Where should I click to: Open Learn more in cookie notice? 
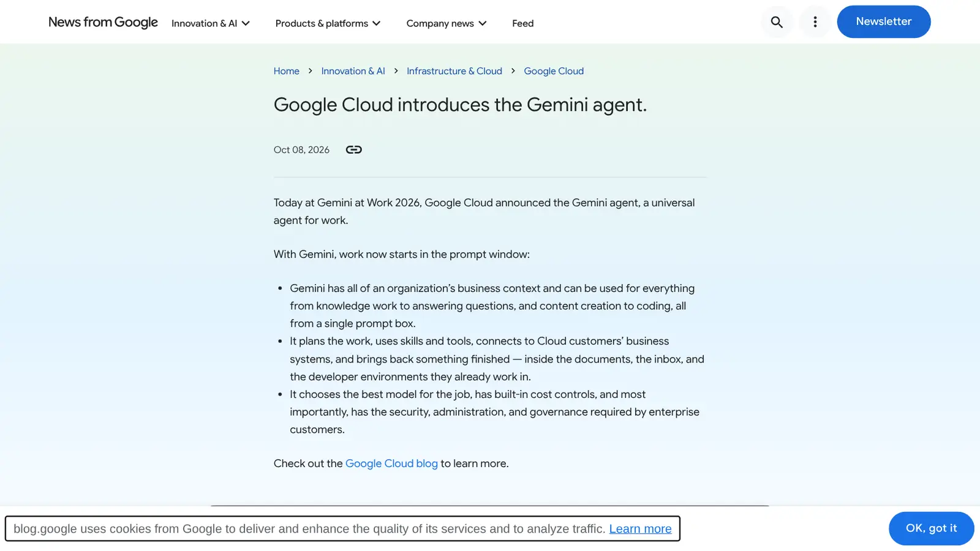(640, 529)
